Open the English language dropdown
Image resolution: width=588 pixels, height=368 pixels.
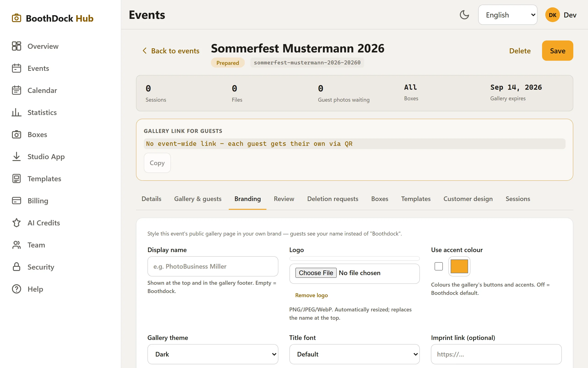click(x=508, y=15)
